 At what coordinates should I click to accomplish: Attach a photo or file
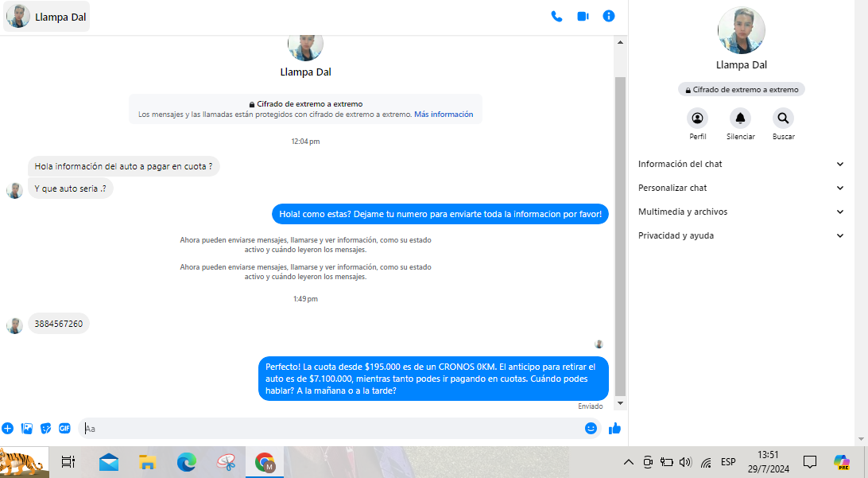(27, 428)
